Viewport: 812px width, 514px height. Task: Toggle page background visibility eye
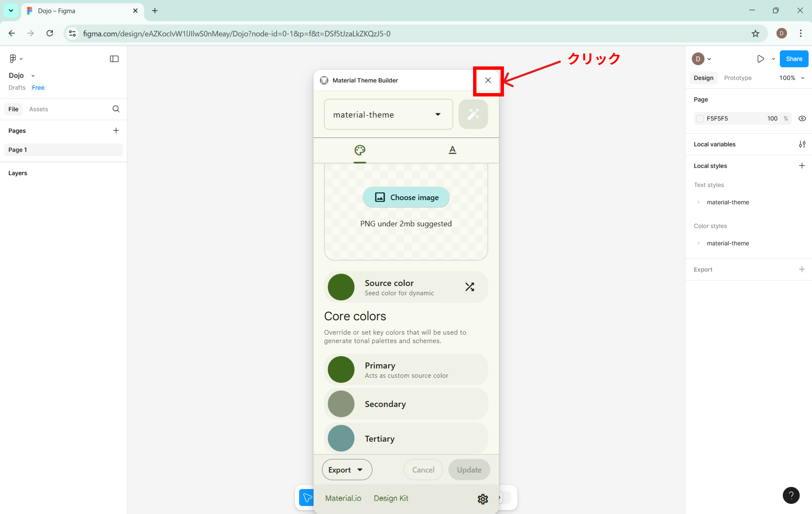[x=802, y=118]
